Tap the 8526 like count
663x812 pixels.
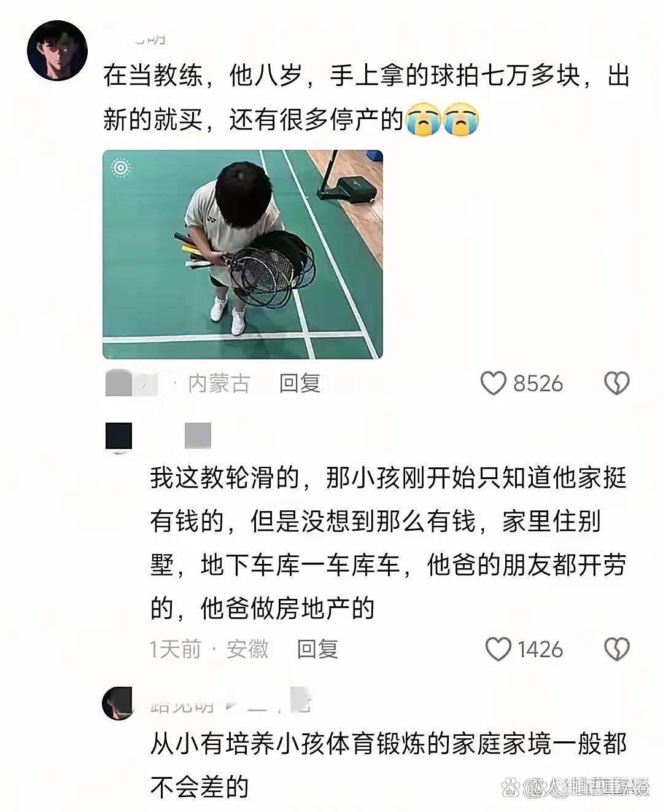[x=538, y=383]
